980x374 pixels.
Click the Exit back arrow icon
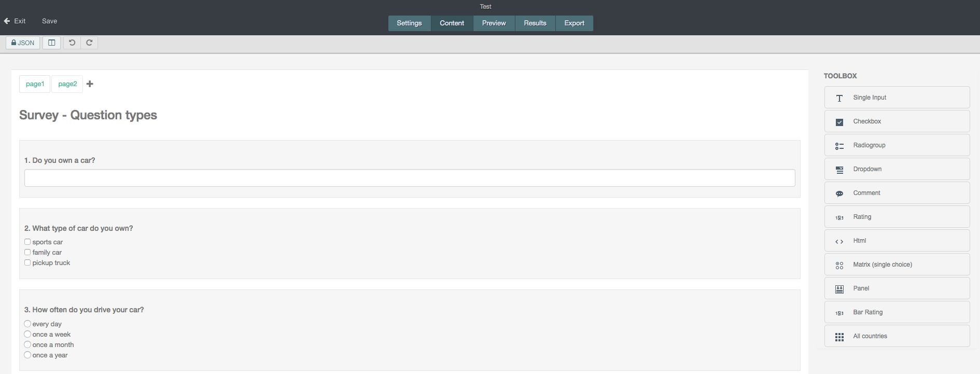tap(7, 21)
